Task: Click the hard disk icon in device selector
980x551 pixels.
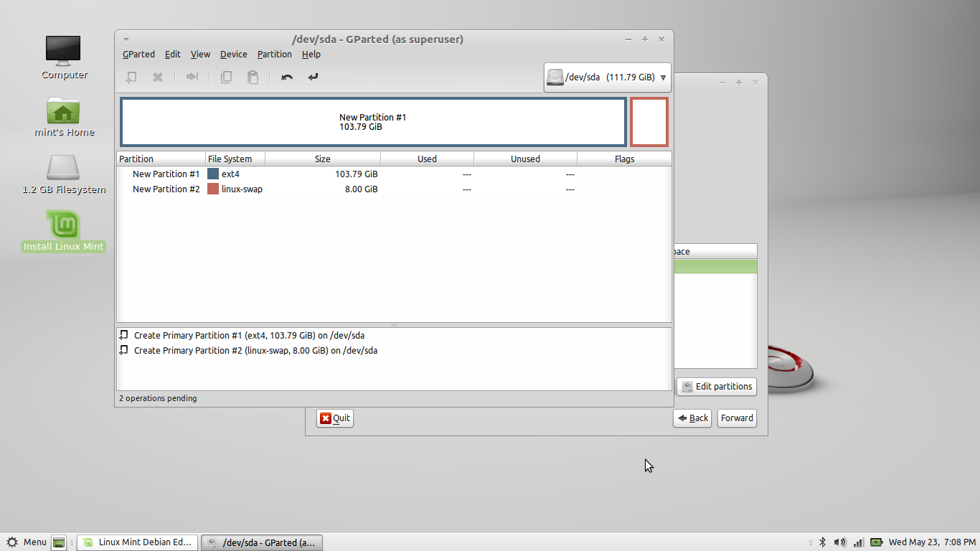Action: pyautogui.click(x=555, y=77)
